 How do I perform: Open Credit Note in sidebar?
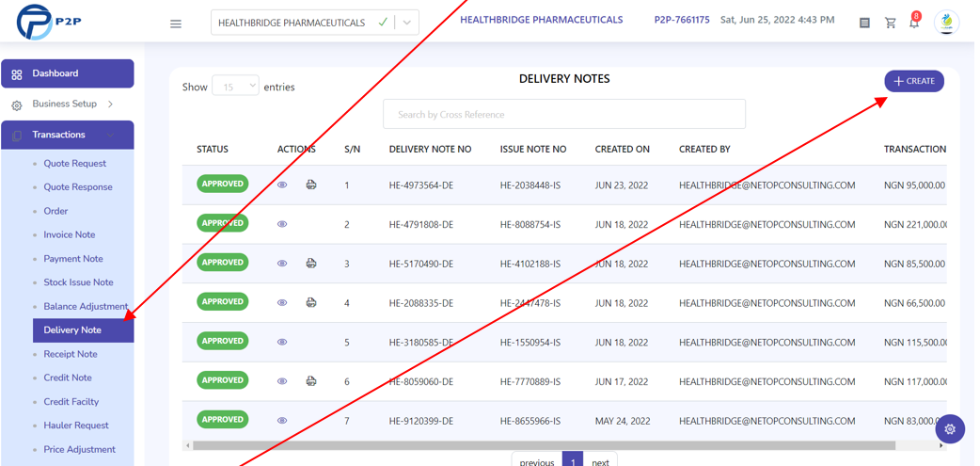[68, 378]
